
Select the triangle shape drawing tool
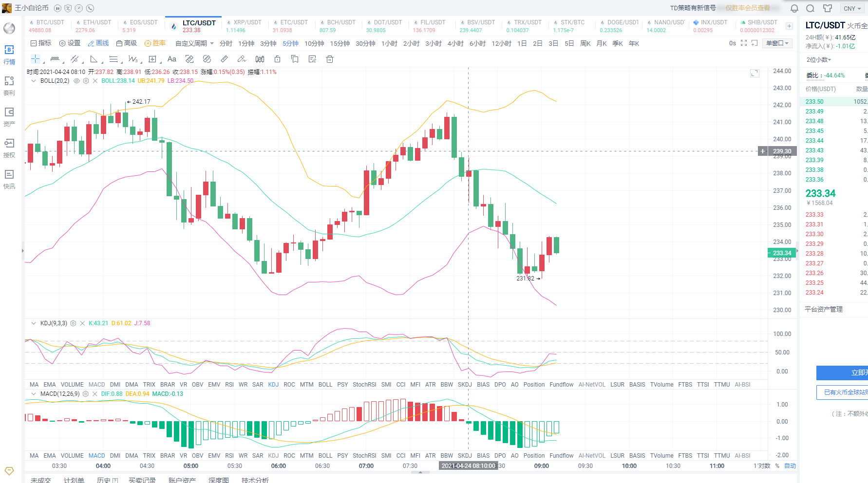coord(94,59)
